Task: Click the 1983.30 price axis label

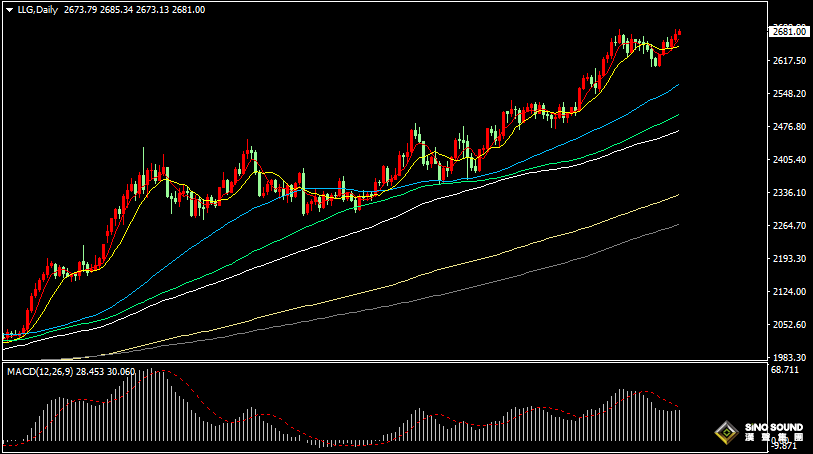Action: click(x=789, y=357)
